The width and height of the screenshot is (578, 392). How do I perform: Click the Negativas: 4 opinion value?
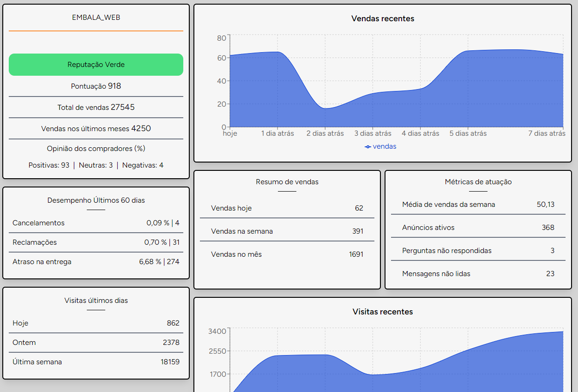[x=143, y=165]
